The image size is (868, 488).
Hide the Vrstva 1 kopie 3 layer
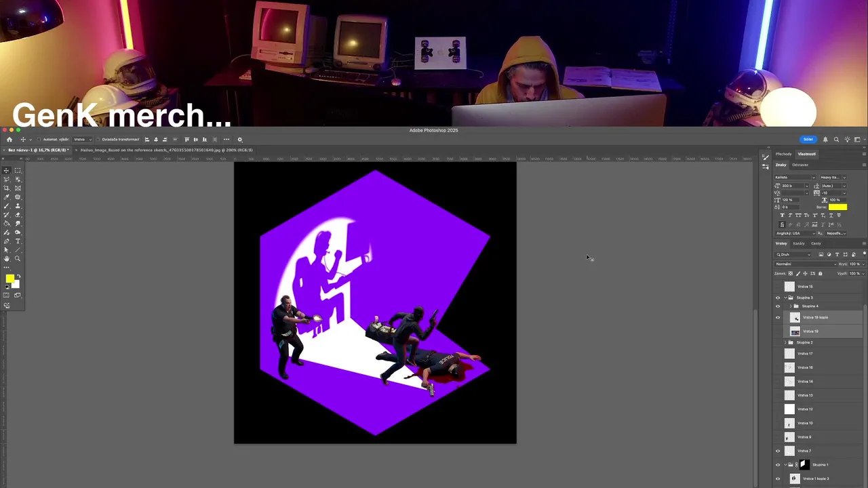pos(778,479)
